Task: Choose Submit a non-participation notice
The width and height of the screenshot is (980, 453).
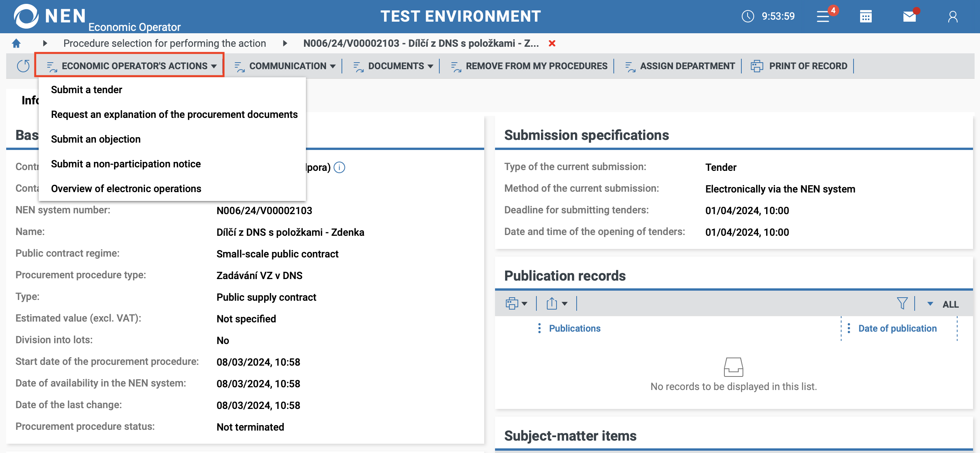Action: pyautogui.click(x=126, y=164)
